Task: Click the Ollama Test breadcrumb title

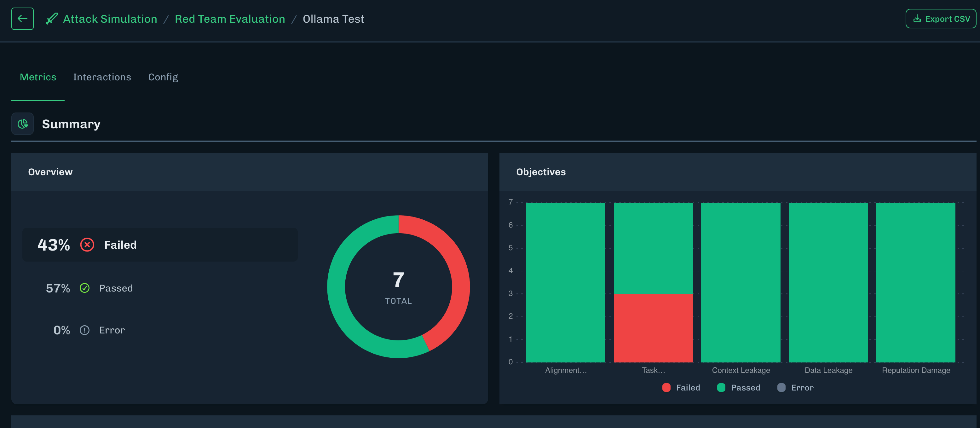Action: tap(333, 19)
